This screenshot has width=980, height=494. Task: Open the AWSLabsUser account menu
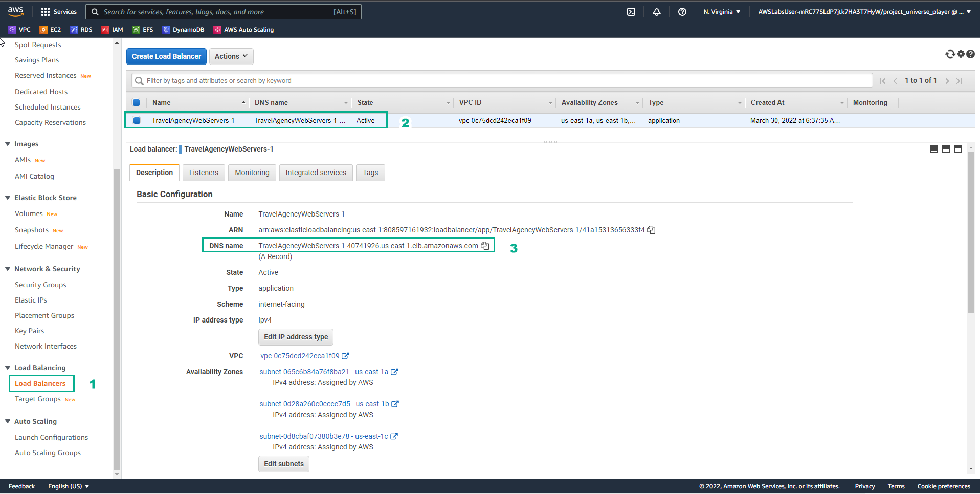click(864, 12)
